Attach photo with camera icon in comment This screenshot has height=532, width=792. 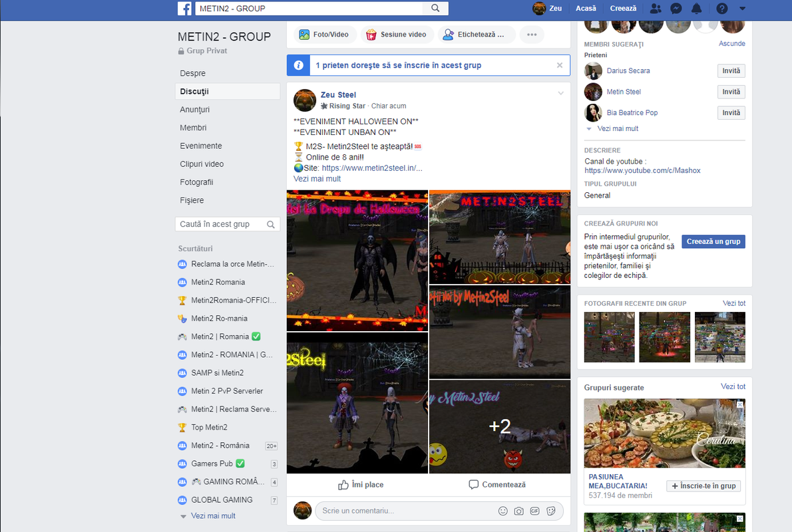coord(518,511)
